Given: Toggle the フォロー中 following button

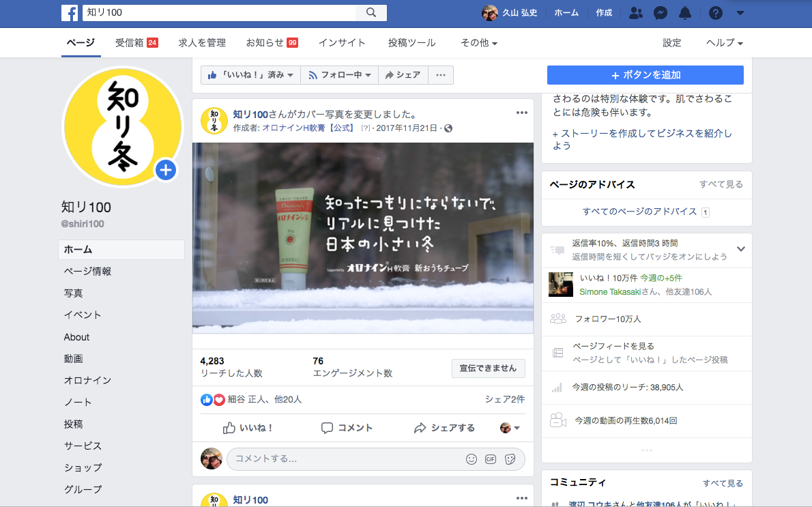Looking at the screenshot, I should click(340, 75).
